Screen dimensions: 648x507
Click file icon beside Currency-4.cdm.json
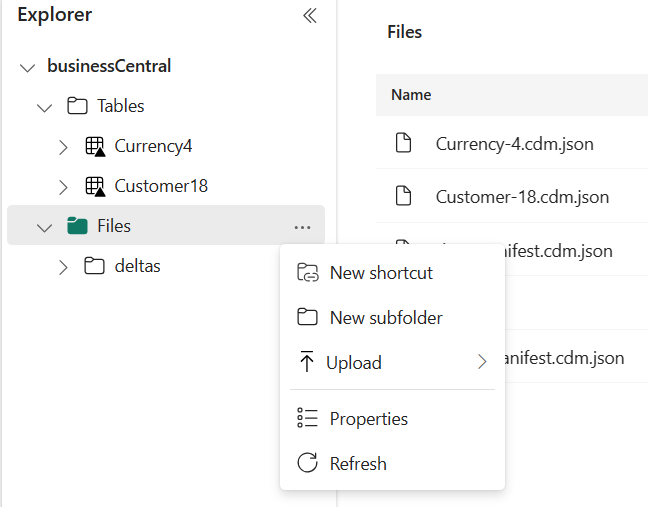[x=403, y=143]
